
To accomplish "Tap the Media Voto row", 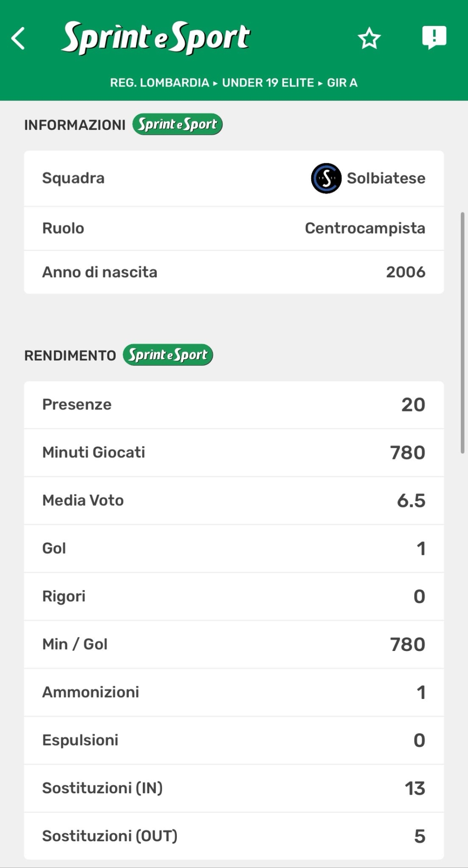I will pyautogui.click(x=234, y=500).
